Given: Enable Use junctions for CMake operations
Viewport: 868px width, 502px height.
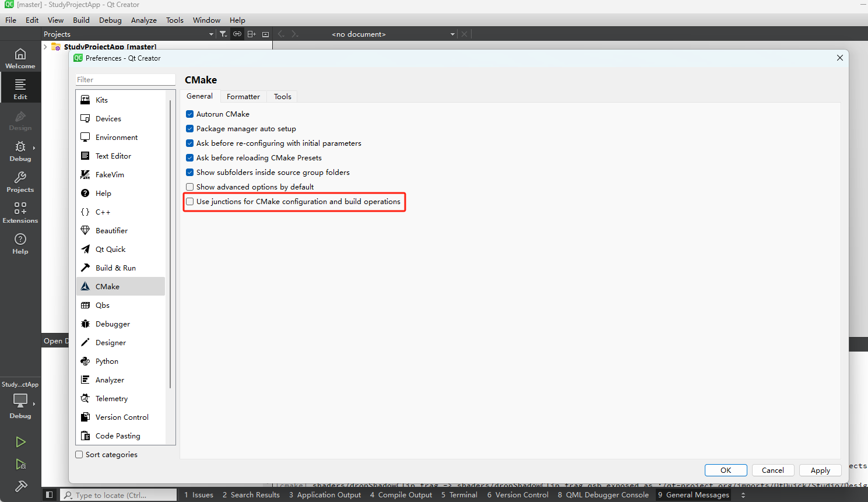Looking at the screenshot, I should [189, 201].
